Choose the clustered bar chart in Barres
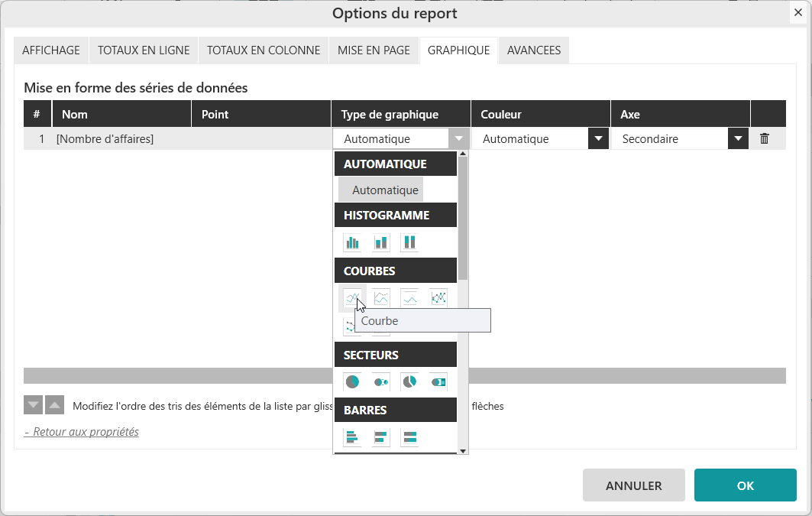 (352, 437)
